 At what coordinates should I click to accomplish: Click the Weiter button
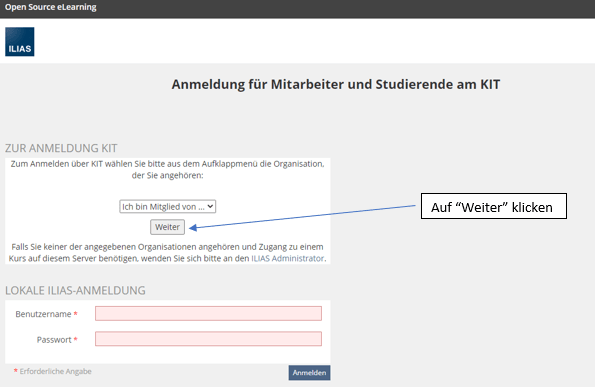167,227
